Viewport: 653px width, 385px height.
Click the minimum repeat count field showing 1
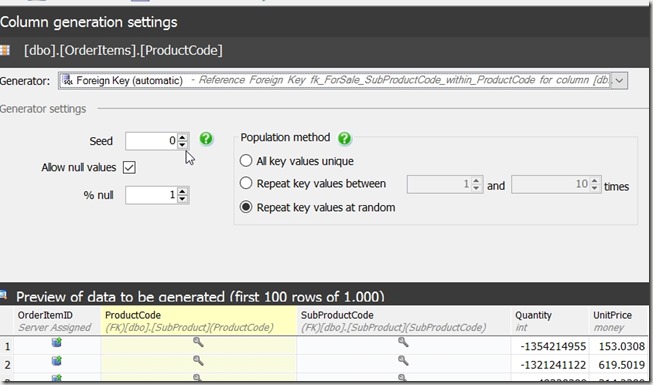coord(439,184)
